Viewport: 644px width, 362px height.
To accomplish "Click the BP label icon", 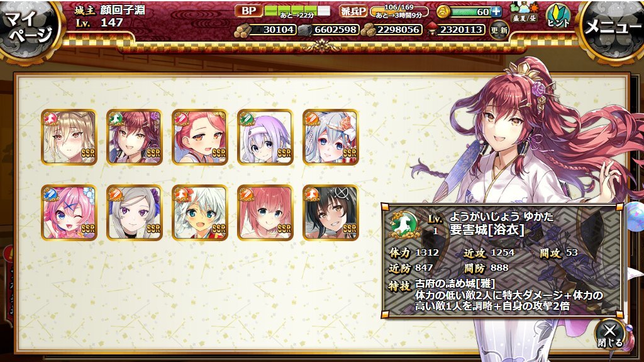I will 248,11.
